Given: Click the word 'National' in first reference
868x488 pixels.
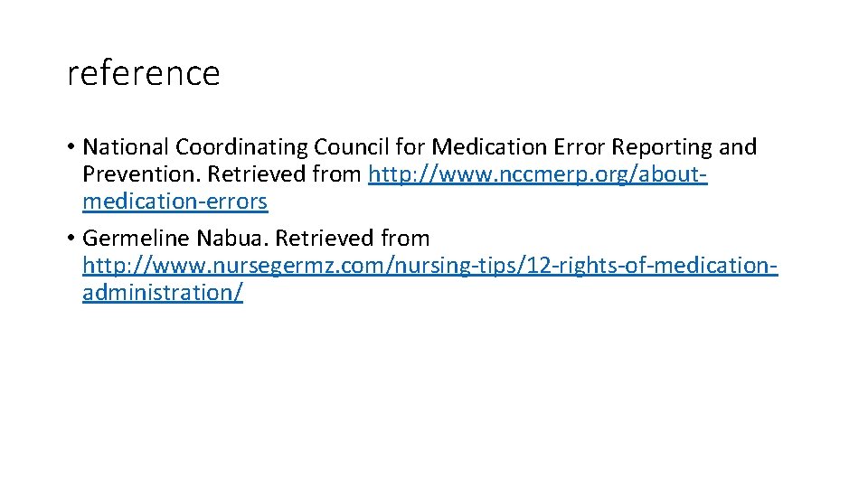Looking at the screenshot, I should pos(126,147).
